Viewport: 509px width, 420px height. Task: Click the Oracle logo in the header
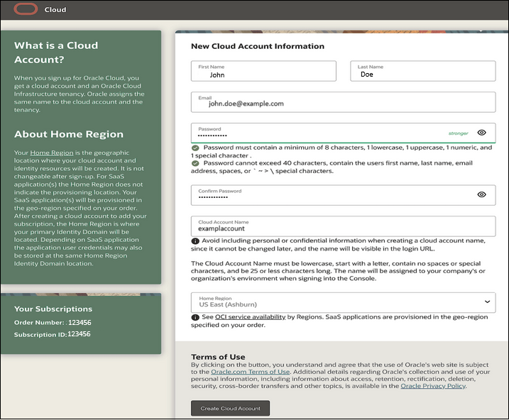click(26, 9)
